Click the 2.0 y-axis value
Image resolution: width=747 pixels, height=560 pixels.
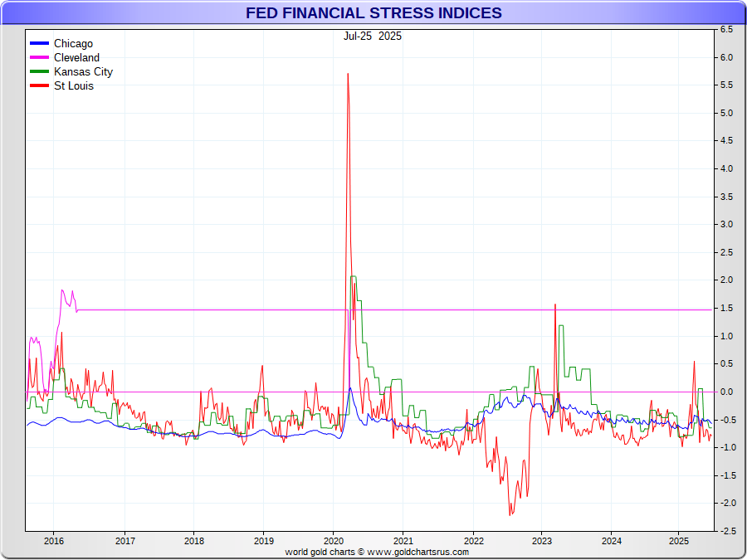(x=726, y=280)
